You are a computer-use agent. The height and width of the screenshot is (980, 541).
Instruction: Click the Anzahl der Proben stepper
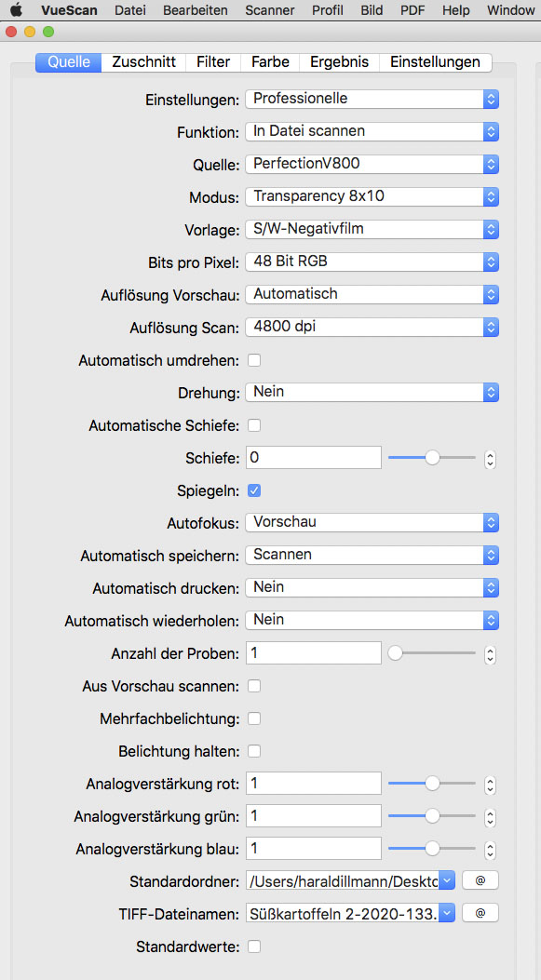point(491,655)
